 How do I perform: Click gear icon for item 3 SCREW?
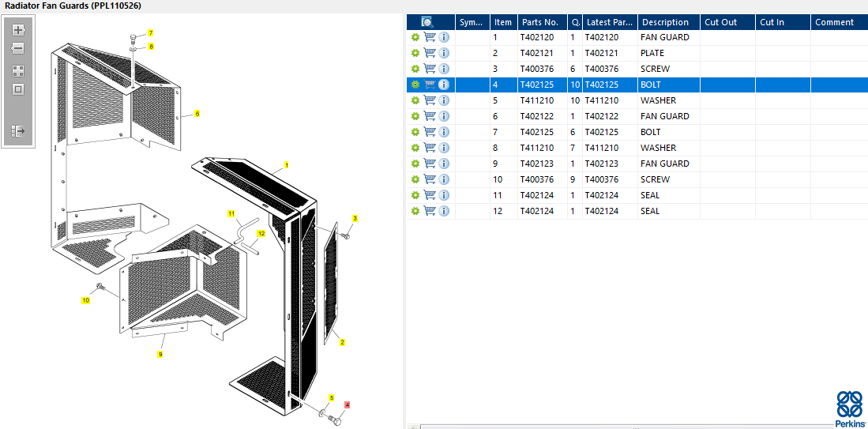pos(415,69)
